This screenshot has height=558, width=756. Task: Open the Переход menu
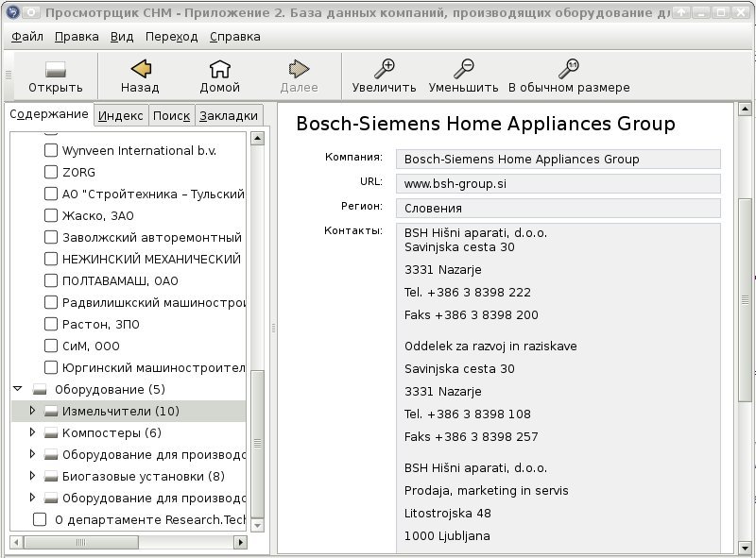[172, 37]
